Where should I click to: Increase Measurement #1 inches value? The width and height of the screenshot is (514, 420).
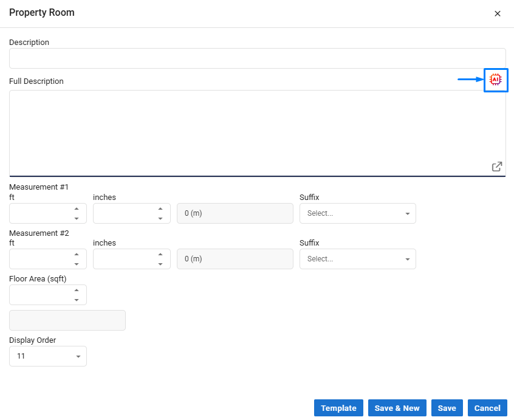pyautogui.click(x=160, y=209)
